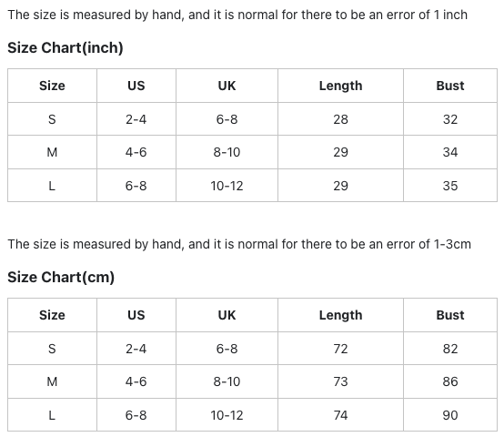Click the Size Chart(inch) heading

(x=66, y=48)
